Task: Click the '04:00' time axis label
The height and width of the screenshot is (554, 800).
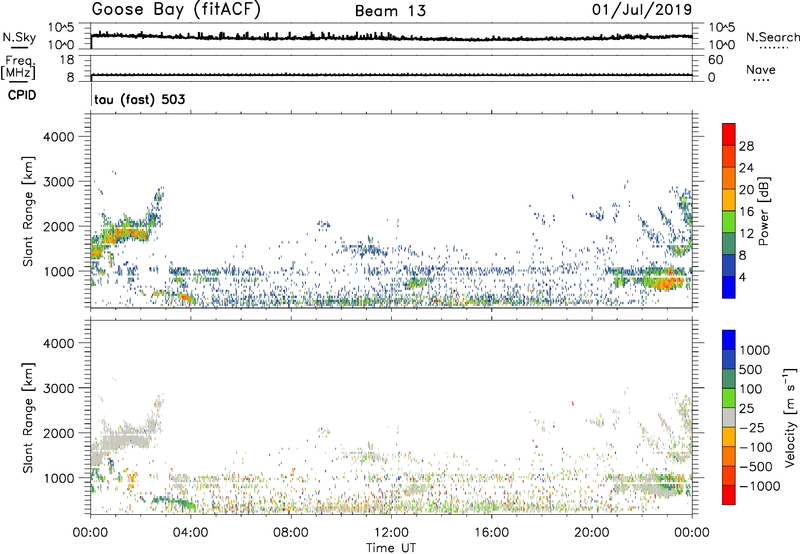Action: pos(190,533)
